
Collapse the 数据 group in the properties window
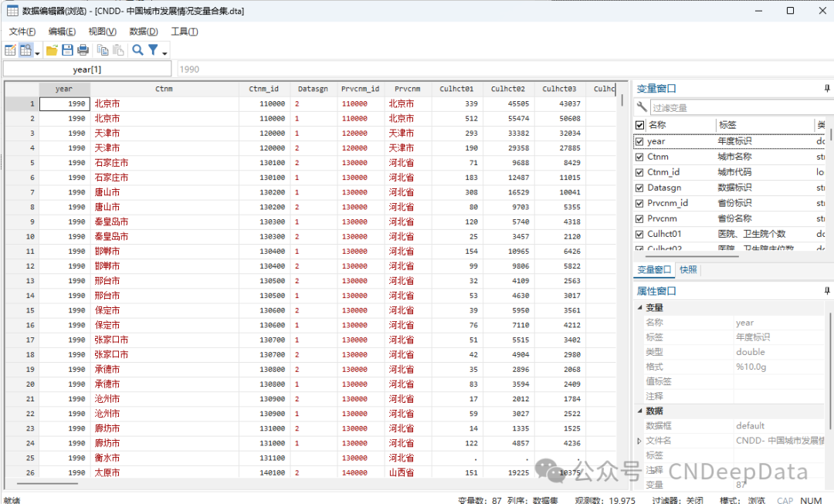tap(640, 411)
